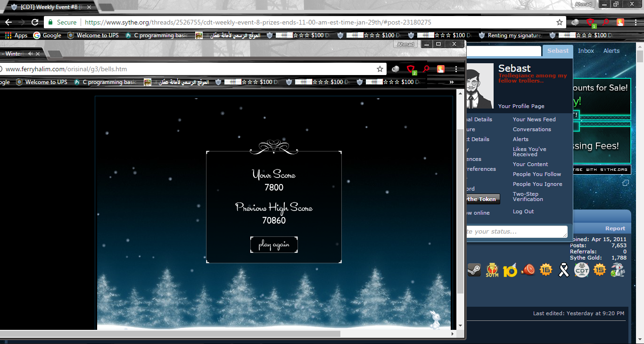Click orange extension icon in the Winterbells window
This screenshot has width=644, height=344.
(440, 69)
